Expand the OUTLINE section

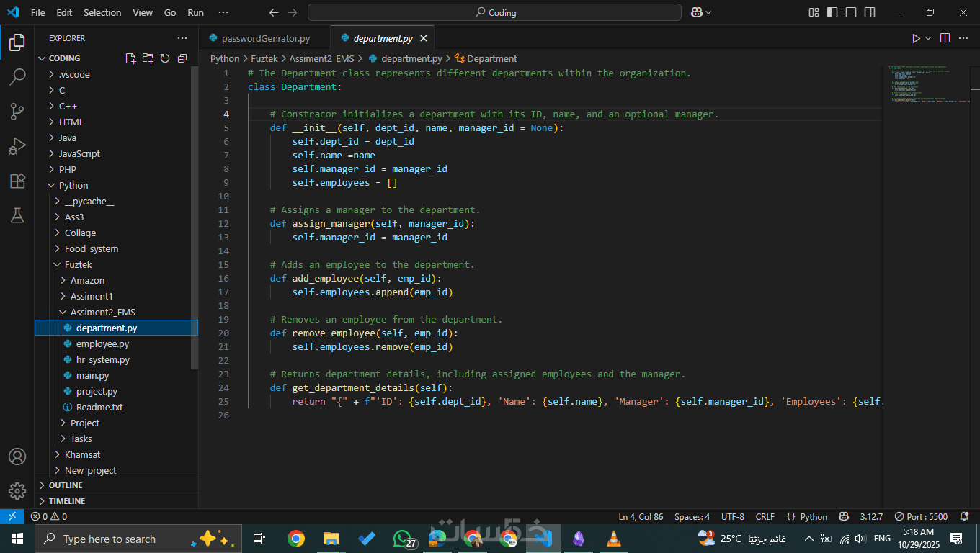point(65,485)
